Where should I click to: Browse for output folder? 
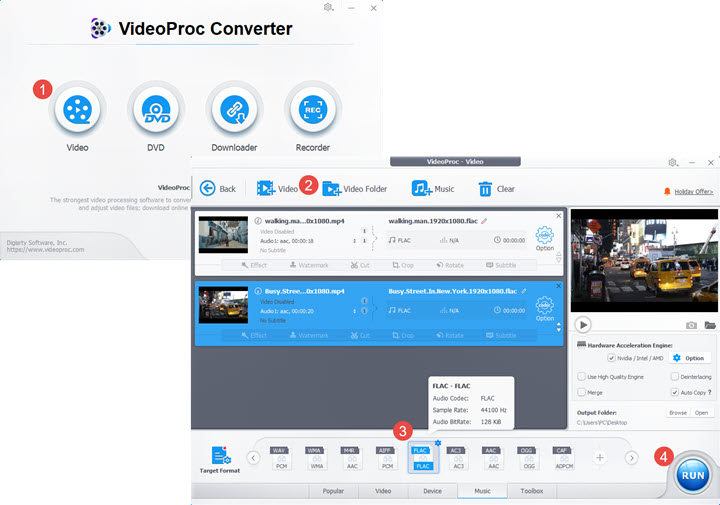678,412
